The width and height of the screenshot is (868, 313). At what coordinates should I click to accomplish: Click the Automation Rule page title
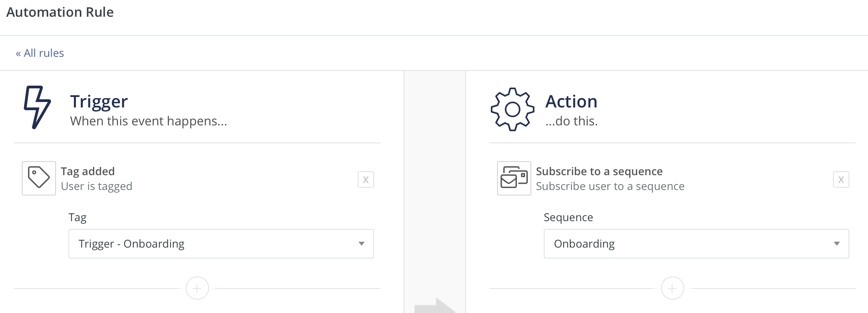60,12
